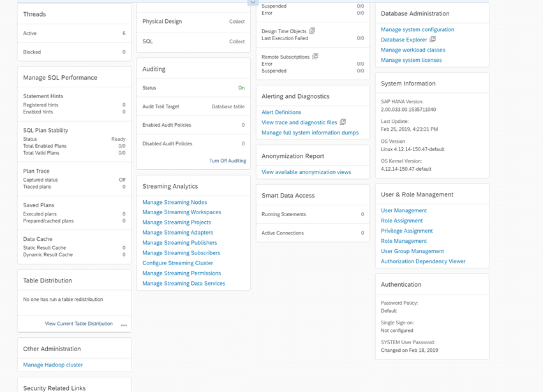
Task: Click the OS Version value Linux 4.12.14-150.47-default
Action: tap(412, 149)
